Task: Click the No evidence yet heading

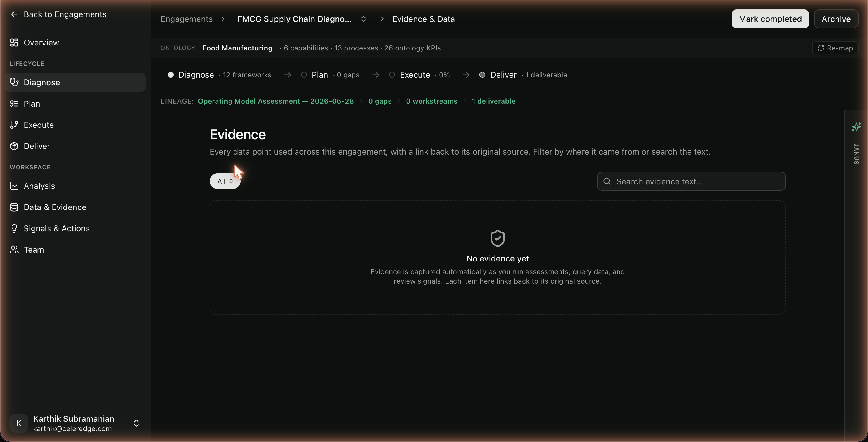Action: click(x=497, y=258)
